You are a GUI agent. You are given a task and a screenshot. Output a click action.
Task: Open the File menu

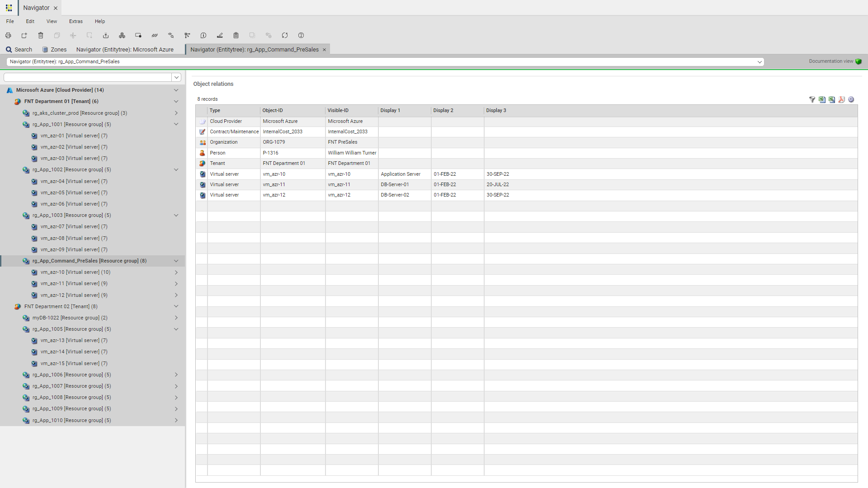tap(10, 21)
